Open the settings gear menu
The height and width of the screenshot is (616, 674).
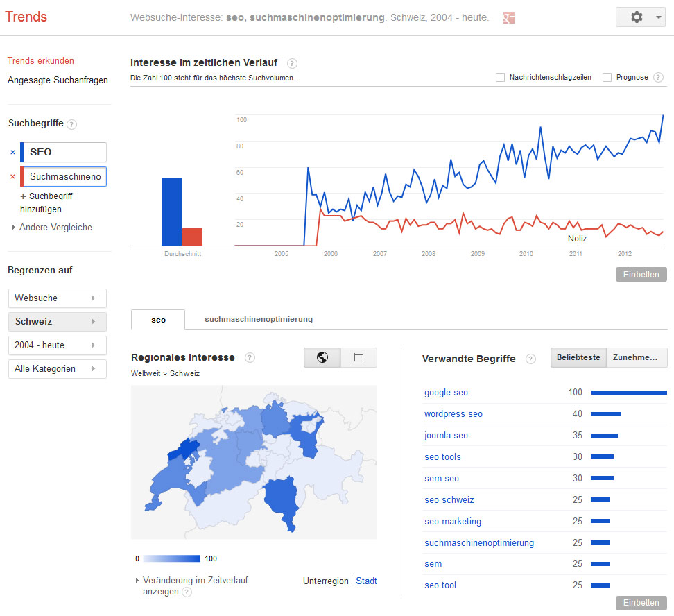click(637, 17)
